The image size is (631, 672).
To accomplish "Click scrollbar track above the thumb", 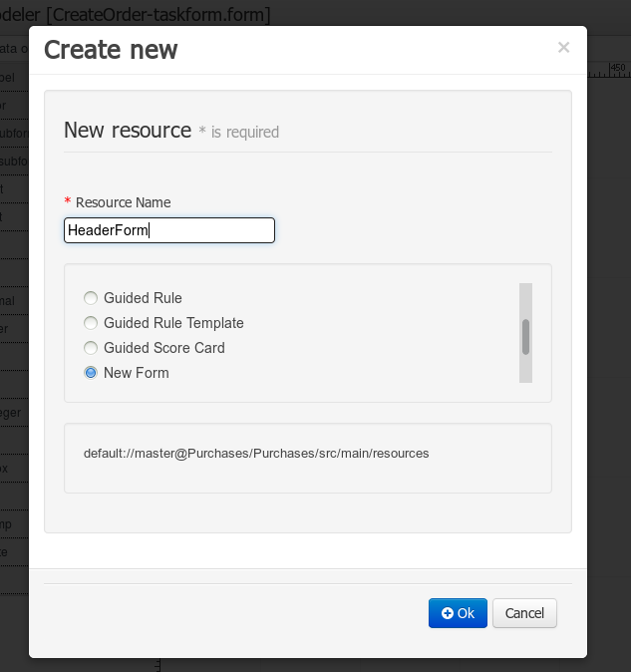I will click(x=525, y=299).
